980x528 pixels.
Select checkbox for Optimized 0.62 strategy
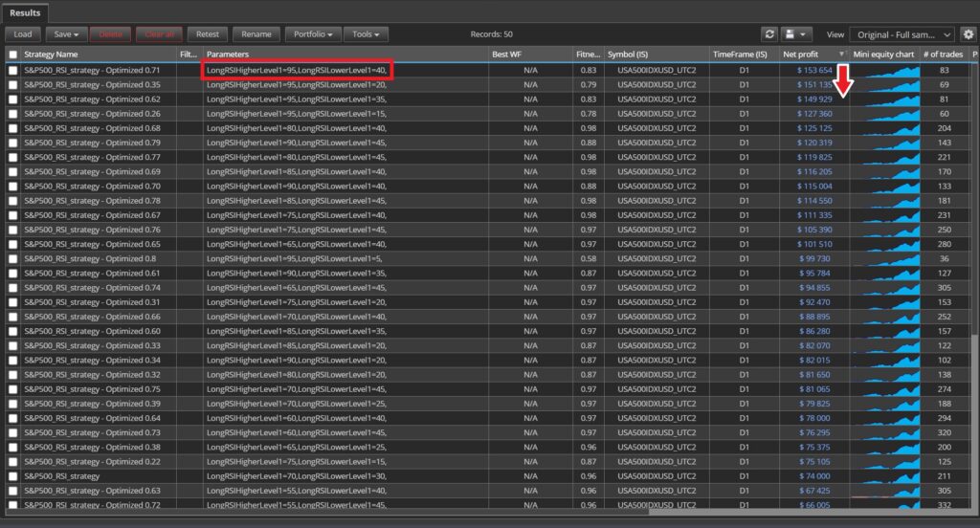pyautogui.click(x=12, y=99)
